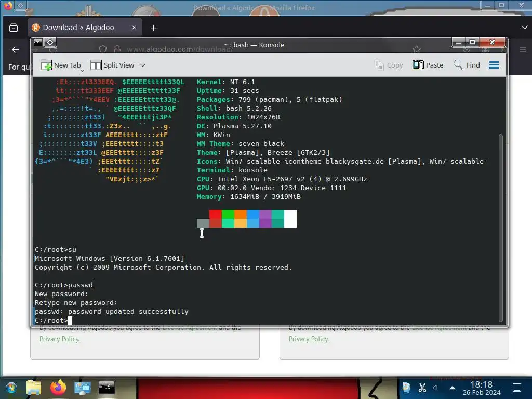Minimize the Firefox window
532x399 pixels.
(488, 5)
